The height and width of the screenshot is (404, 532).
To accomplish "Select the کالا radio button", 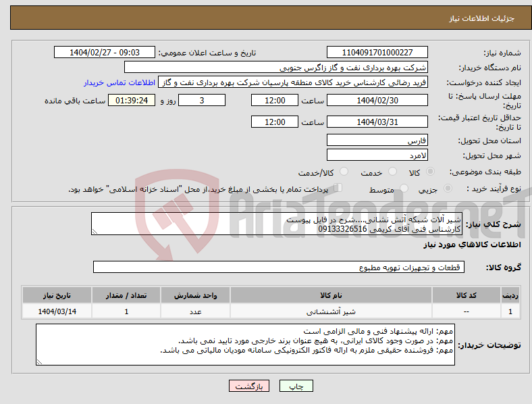I will [430, 172].
